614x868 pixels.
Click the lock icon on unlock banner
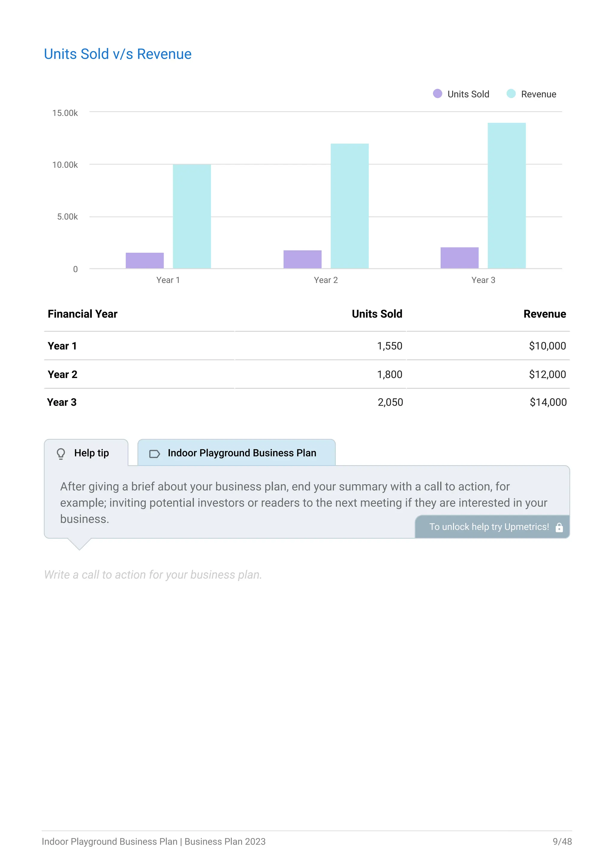[559, 528]
